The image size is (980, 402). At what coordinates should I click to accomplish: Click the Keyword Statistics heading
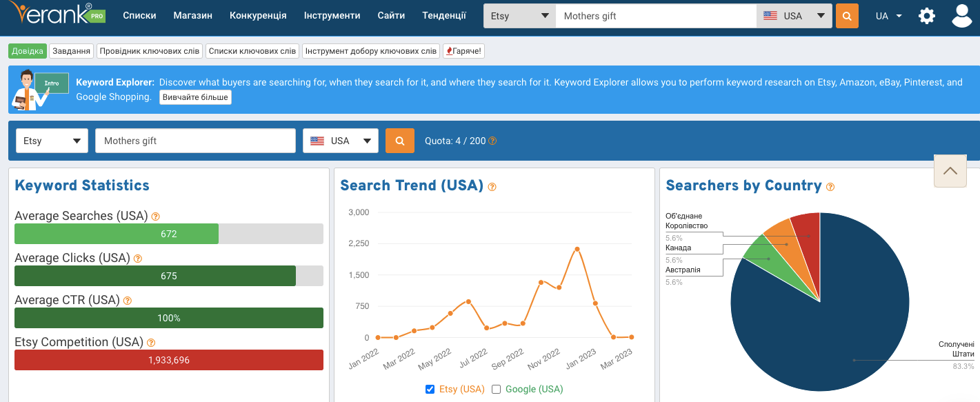(x=82, y=185)
